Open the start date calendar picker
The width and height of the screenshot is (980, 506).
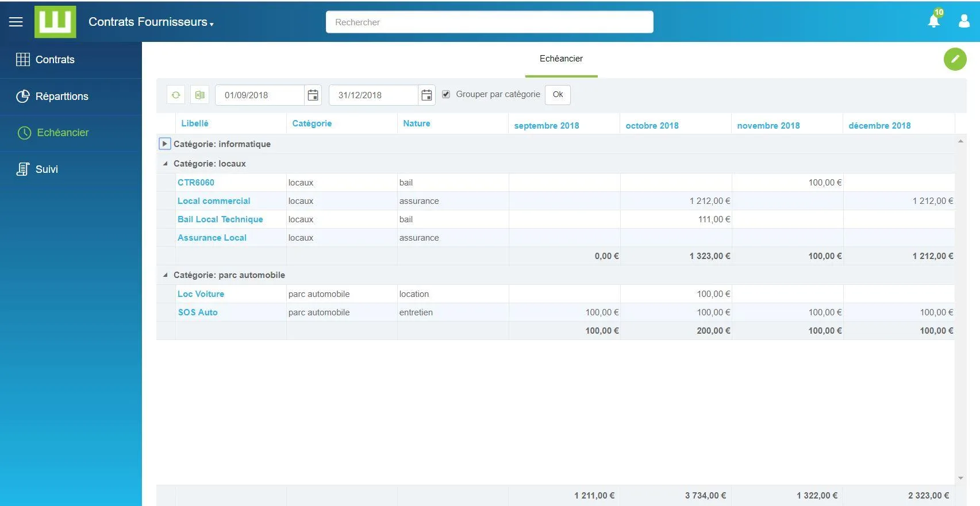point(313,95)
